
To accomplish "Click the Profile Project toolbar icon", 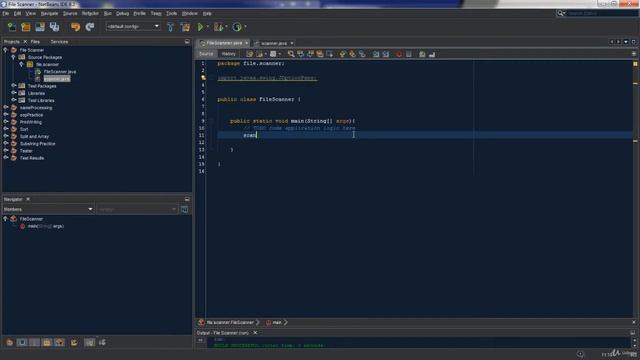I will click(237, 27).
